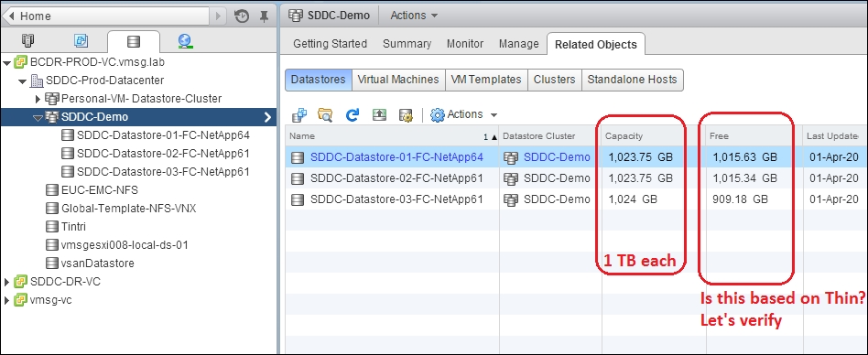
Task: Sort by the Last Updated column header
Action: [x=835, y=136]
